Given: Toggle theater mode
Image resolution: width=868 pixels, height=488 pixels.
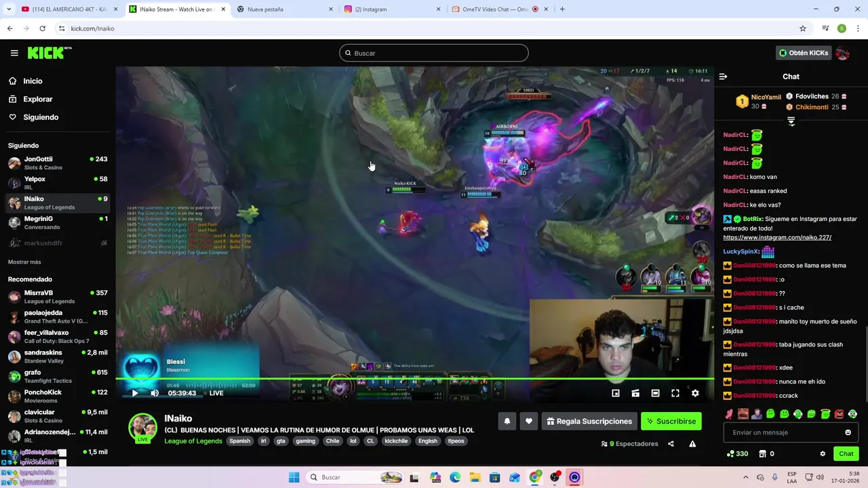Looking at the screenshot, I should pyautogui.click(x=655, y=393).
